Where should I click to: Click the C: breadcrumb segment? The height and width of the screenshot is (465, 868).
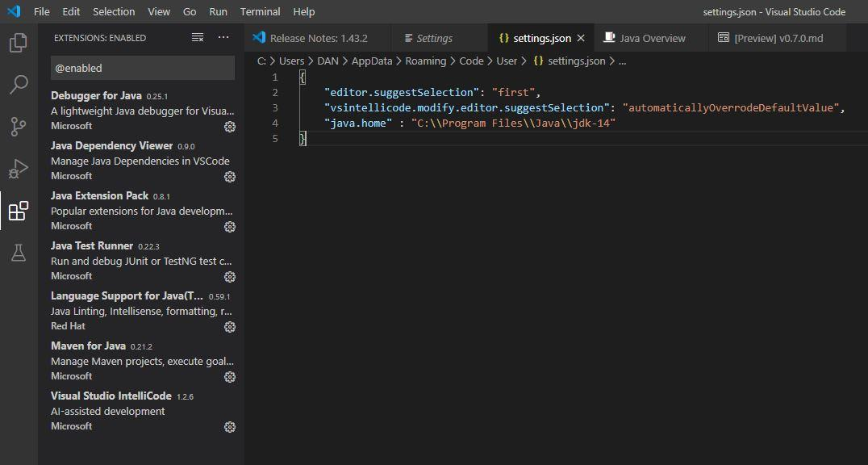pos(261,61)
